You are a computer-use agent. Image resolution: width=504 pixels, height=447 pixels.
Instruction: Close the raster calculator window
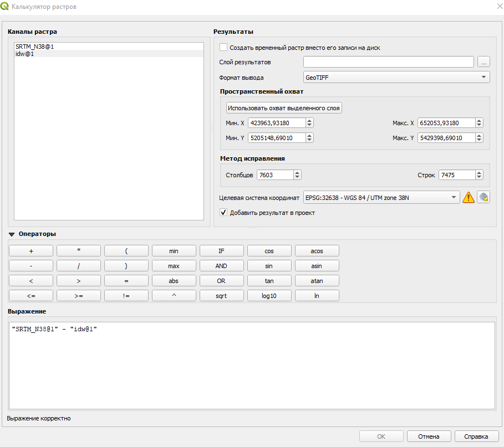[x=500, y=7]
